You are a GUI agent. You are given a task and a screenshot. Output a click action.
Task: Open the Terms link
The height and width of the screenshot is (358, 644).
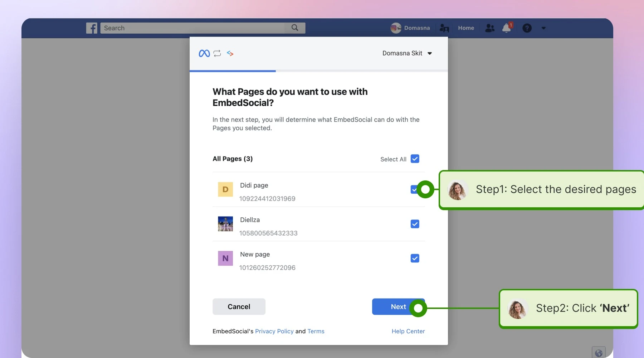click(316, 331)
